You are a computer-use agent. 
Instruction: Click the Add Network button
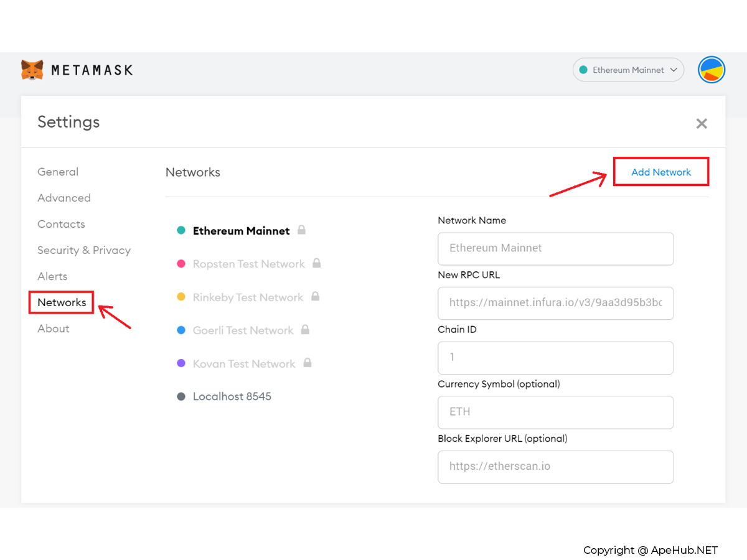pos(661,172)
